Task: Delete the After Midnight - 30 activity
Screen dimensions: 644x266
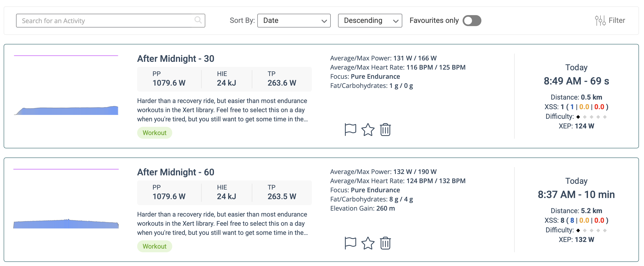Action: pyautogui.click(x=385, y=130)
